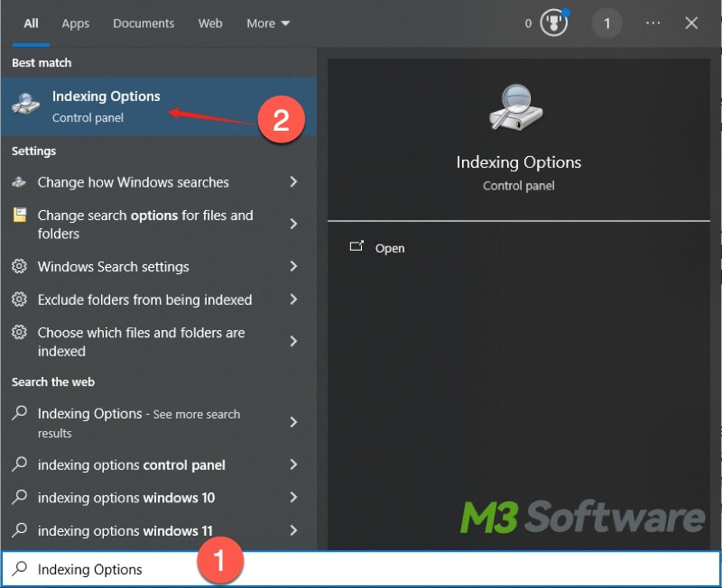722x588 pixels.
Task: Close the search panel
Action: (x=691, y=23)
